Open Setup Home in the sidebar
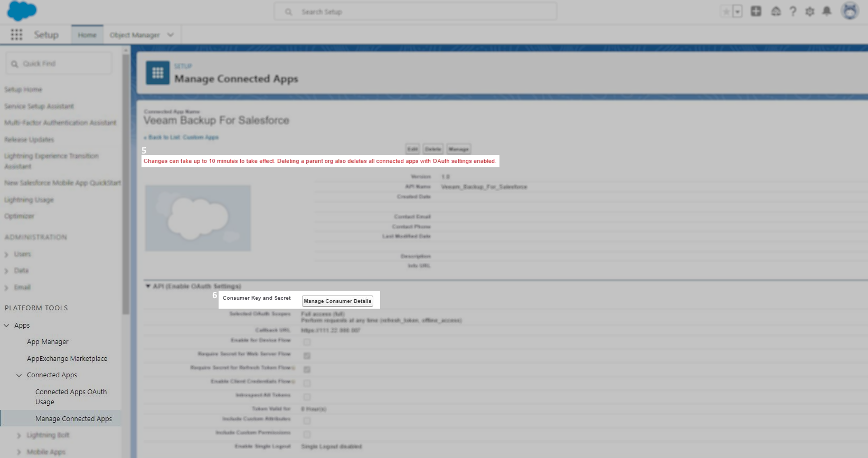This screenshot has width=868, height=458. [x=23, y=90]
